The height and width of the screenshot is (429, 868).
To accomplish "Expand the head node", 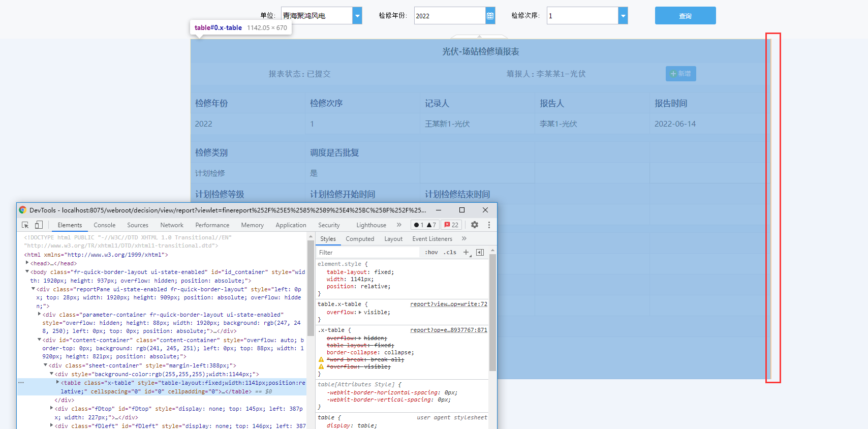I will tap(27, 263).
